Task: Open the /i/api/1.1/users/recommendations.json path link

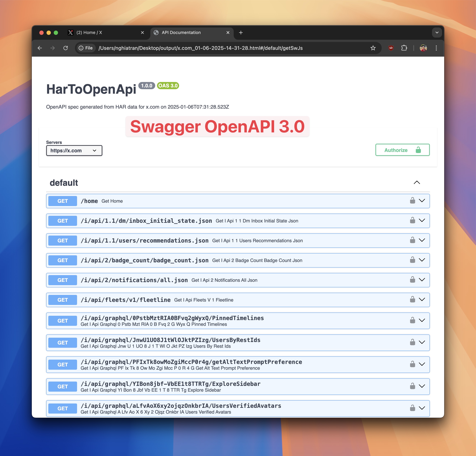Action: (x=144, y=240)
